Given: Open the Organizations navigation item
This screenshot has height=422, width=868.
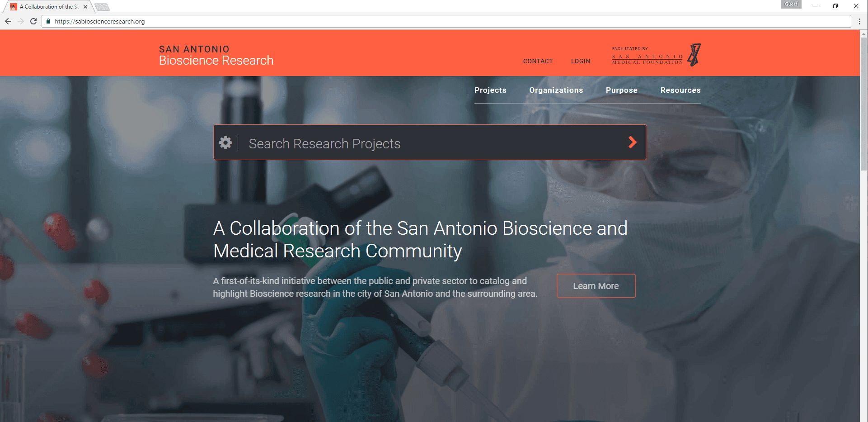Looking at the screenshot, I should (556, 90).
